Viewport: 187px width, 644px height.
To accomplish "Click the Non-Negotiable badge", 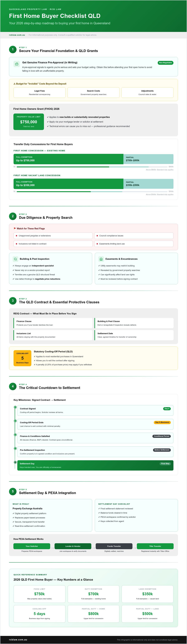I will pyautogui.click(x=165, y=63).
